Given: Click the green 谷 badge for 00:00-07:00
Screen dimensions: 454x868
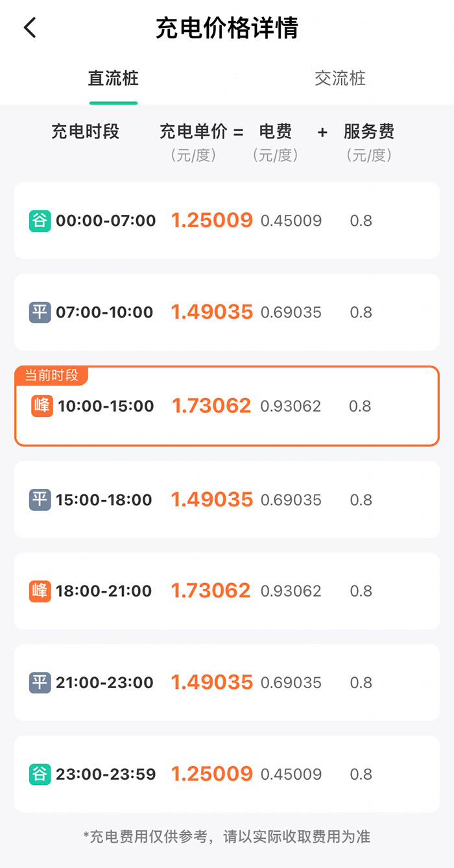Looking at the screenshot, I should [x=40, y=221].
